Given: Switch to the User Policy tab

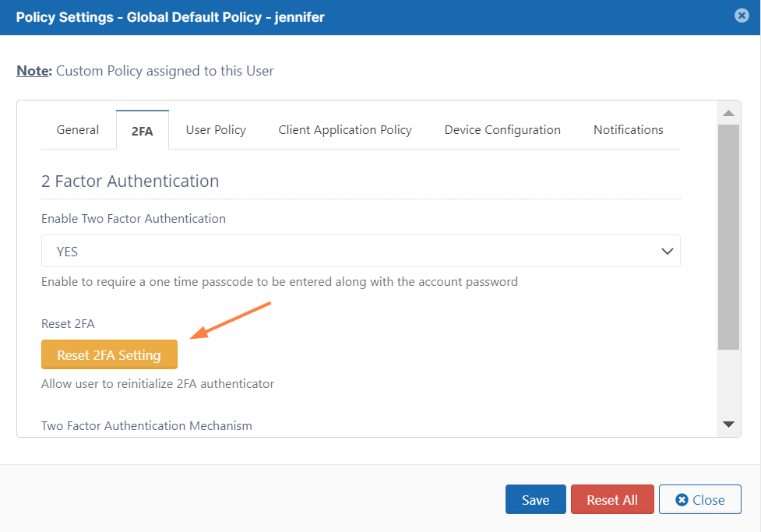Looking at the screenshot, I should [x=216, y=130].
